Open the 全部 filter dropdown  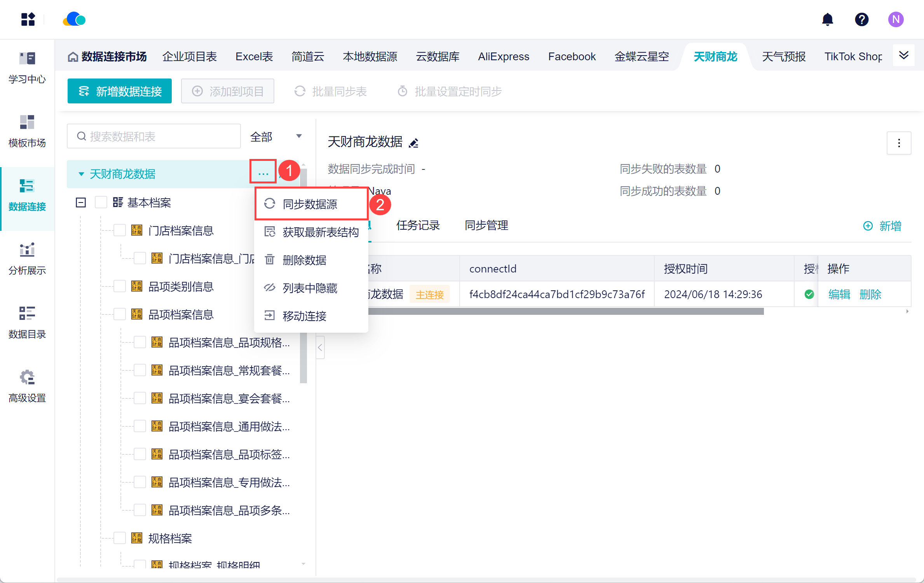(x=276, y=136)
